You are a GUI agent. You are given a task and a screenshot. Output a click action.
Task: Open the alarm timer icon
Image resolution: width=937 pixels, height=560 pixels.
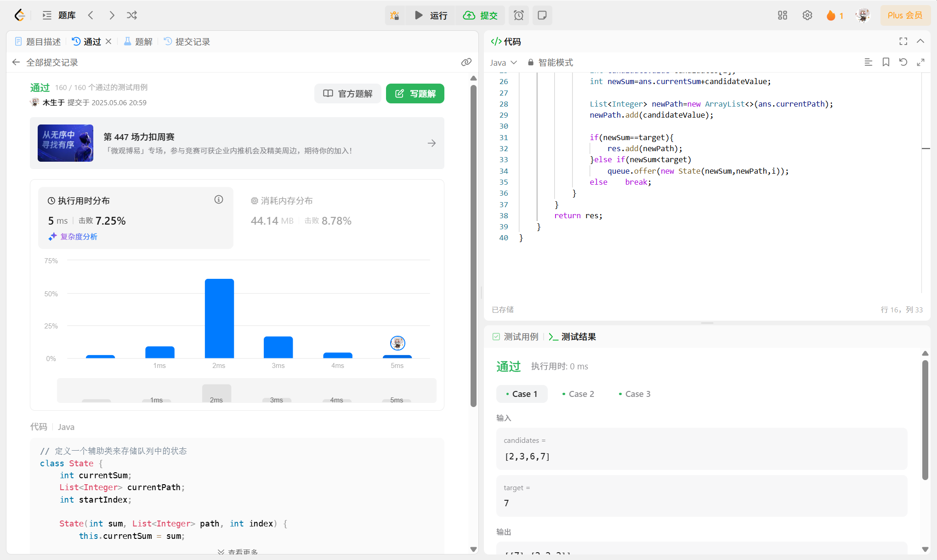(518, 16)
